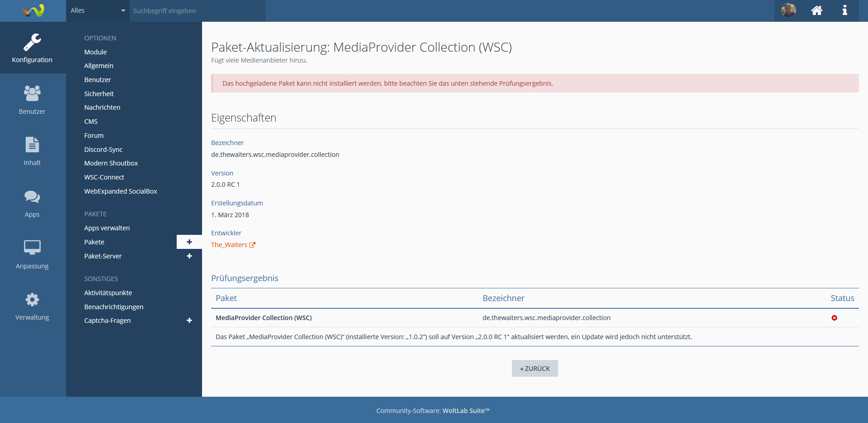Click the plus icon beside Captcha-Fragen
The image size is (868, 423).
(189, 321)
